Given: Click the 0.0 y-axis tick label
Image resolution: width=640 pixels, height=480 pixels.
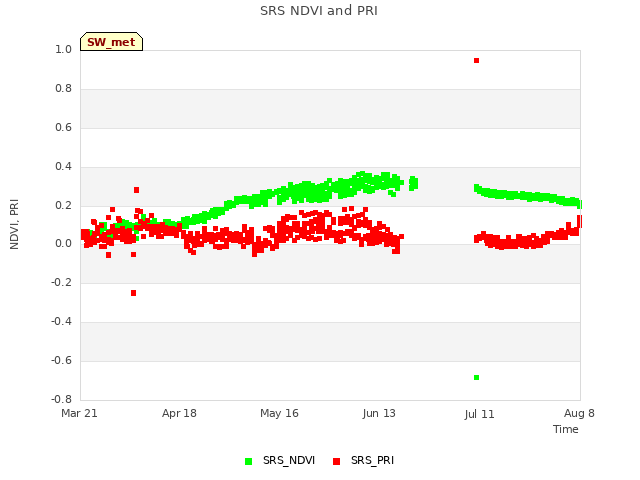Looking at the screenshot, I should coord(63,244).
